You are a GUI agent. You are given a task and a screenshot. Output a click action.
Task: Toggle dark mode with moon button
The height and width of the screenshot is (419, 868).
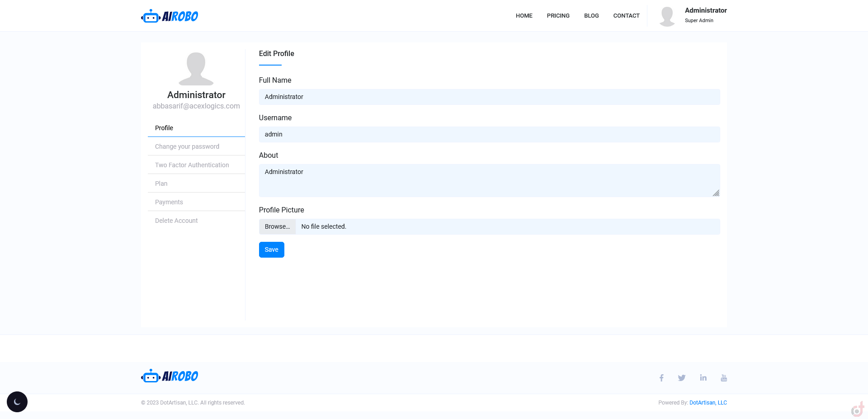point(17,402)
